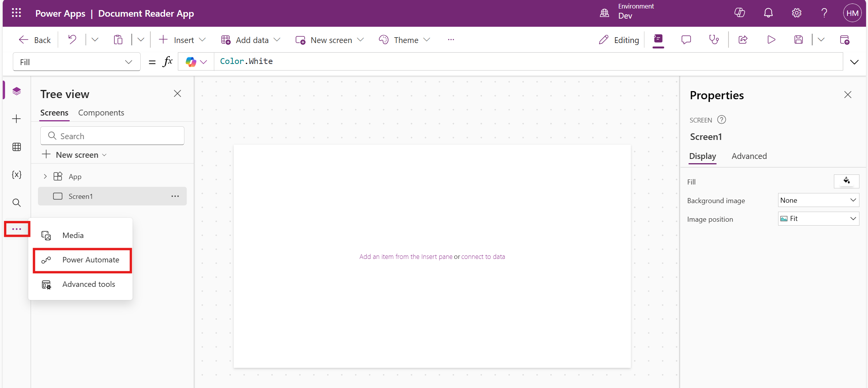Click the Preview app play icon

click(771, 40)
